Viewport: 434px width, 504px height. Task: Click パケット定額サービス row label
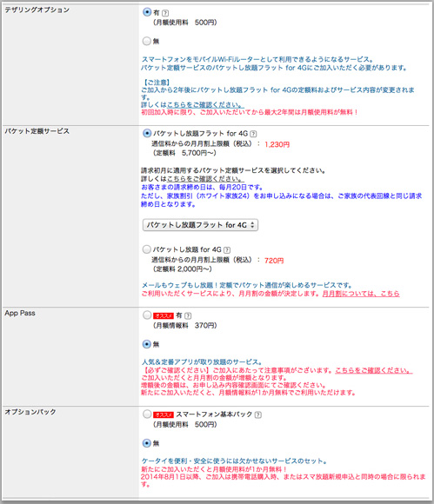tap(37, 131)
